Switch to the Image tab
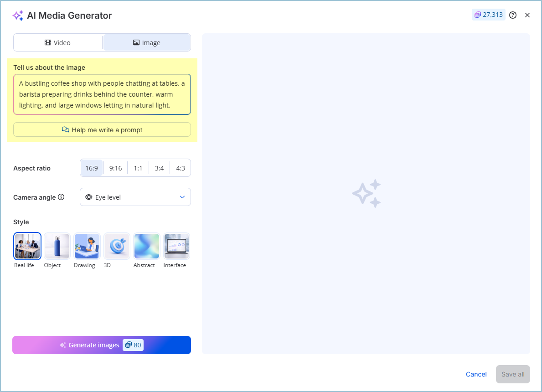This screenshot has height=392, width=542. tap(147, 43)
